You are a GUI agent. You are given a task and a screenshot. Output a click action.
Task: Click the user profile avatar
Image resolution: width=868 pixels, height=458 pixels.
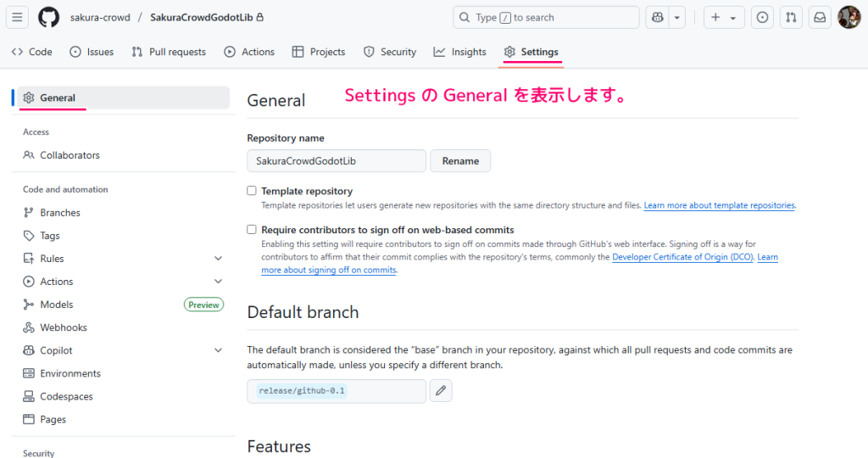(849, 17)
